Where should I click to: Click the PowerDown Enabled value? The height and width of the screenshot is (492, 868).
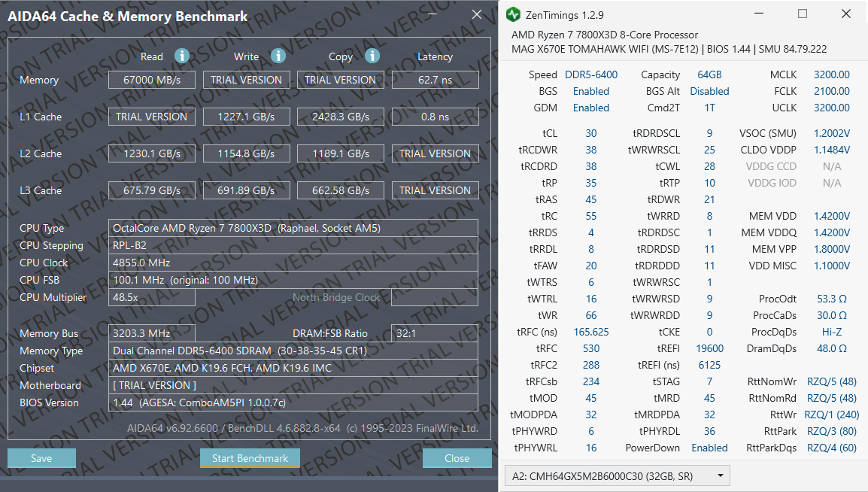click(x=710, y=448)
